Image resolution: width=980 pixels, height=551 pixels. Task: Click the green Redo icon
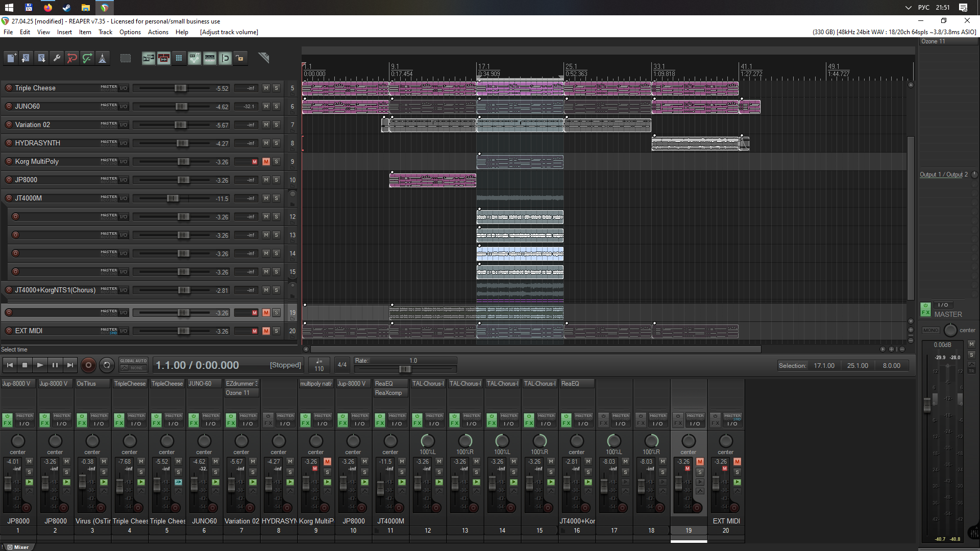(87, 58)
